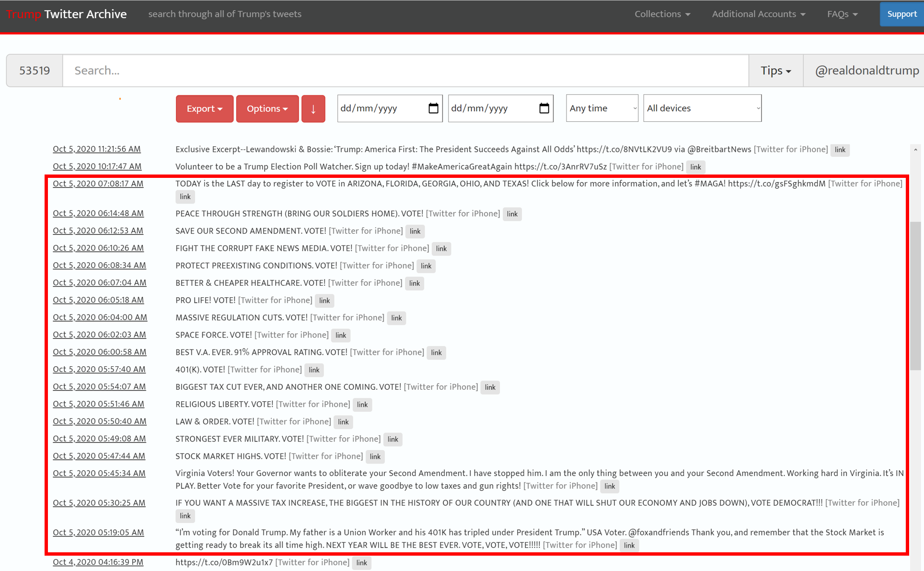Viewport: 924px width, 571px height.
Task: Click link button for Virginia Voters tweet
Action: coord(610,486)
